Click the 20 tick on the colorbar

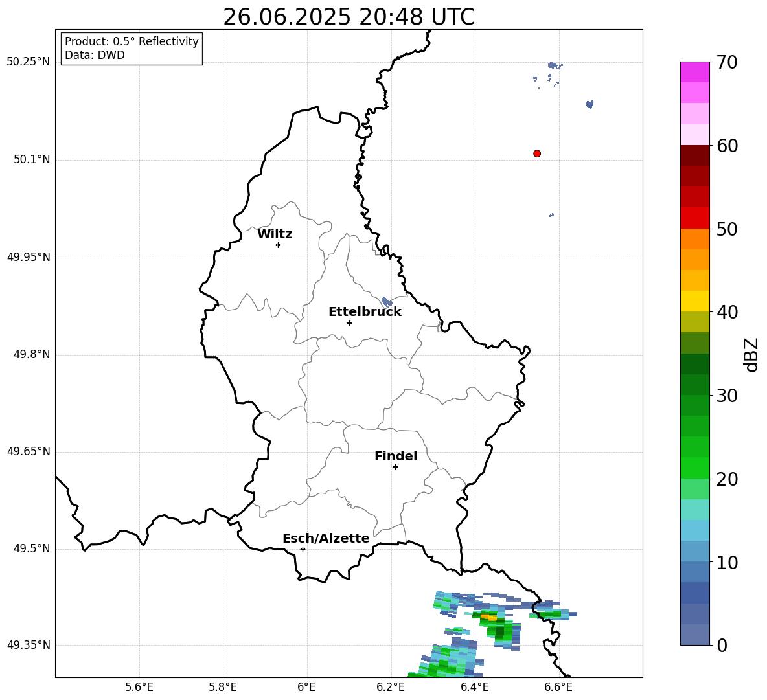pos(727,479)
